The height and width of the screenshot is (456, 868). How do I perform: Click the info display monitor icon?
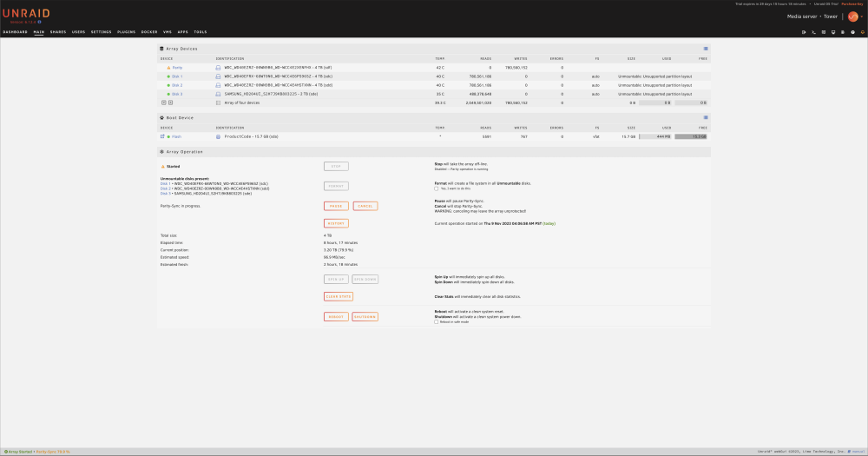pos(833,32)
